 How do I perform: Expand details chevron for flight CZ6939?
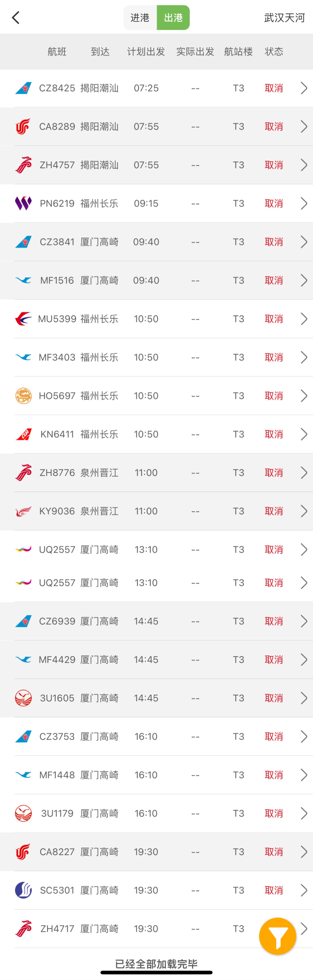[304, 621]
